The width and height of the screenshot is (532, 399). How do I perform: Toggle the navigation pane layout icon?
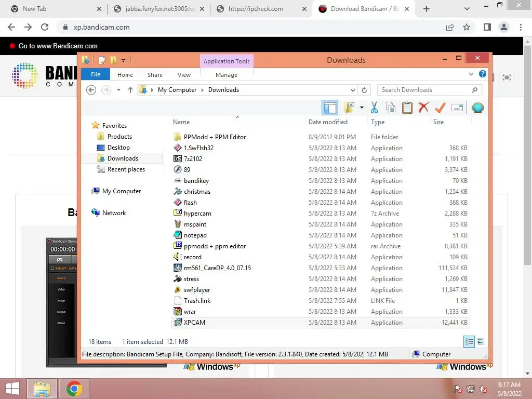pos(330,108)
